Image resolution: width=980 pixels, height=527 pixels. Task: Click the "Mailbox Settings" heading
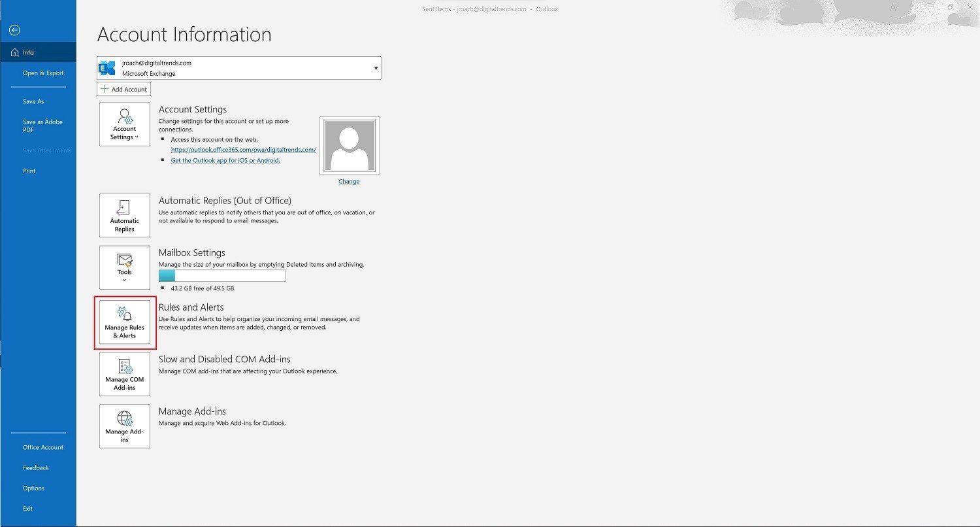(x=192, y=252)
